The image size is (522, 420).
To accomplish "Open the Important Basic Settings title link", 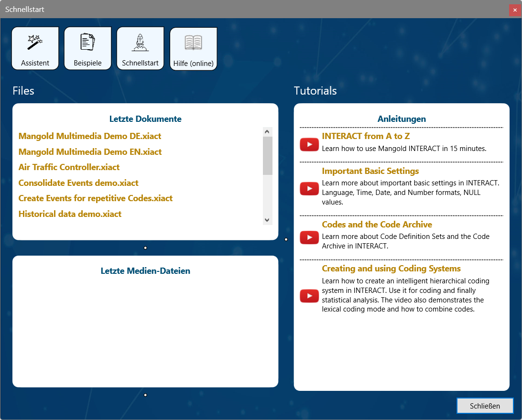I will pos(370,171).
